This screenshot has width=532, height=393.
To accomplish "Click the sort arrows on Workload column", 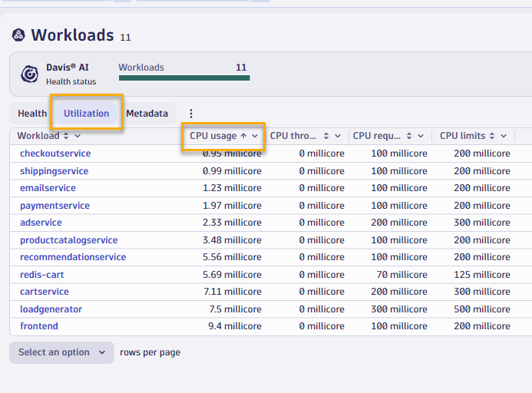I will [x=66, y=136].
